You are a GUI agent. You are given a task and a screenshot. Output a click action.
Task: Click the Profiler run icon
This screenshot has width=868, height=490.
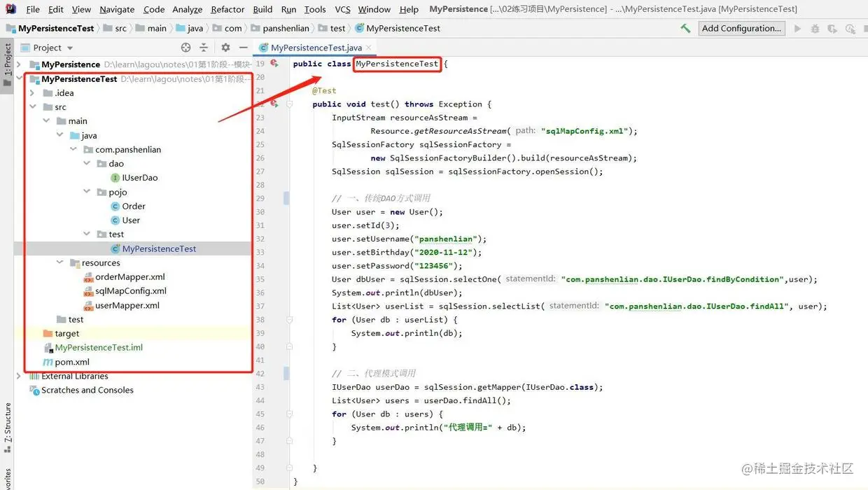point(850,29)
